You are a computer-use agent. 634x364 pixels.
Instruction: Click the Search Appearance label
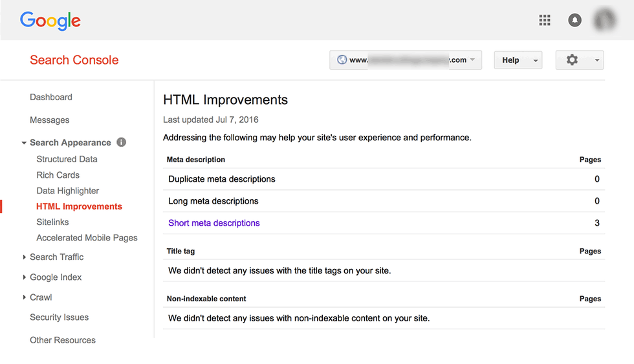tap(71, 143)
